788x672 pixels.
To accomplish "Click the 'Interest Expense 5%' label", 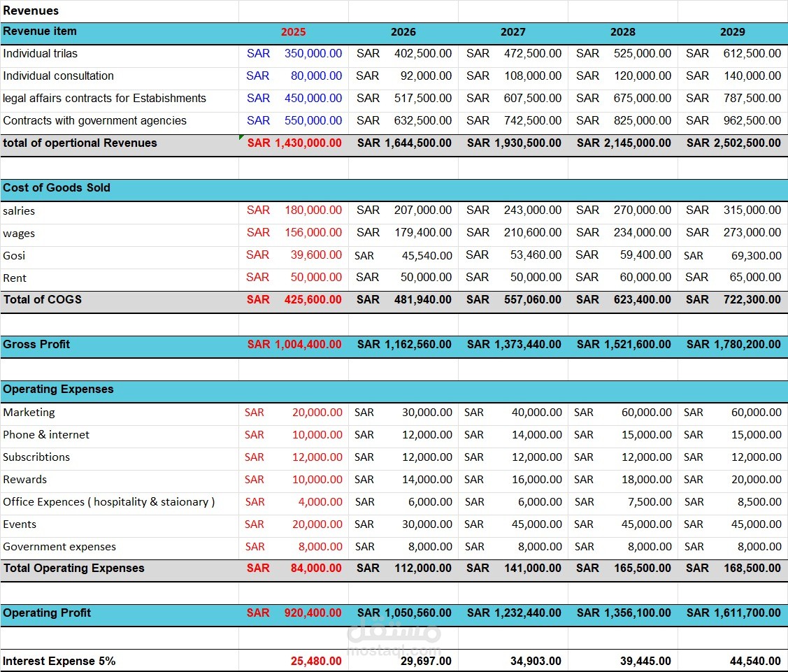I will 59,661.
